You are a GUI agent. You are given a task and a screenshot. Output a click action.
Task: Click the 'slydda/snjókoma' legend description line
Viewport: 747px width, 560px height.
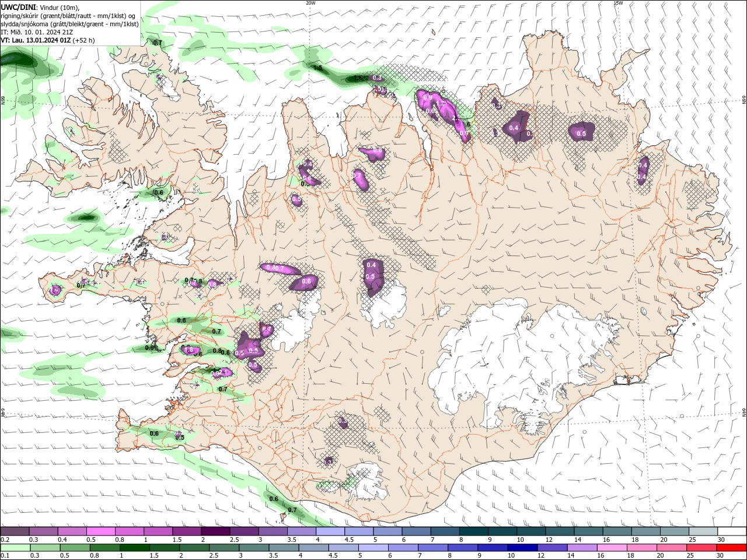69,24
